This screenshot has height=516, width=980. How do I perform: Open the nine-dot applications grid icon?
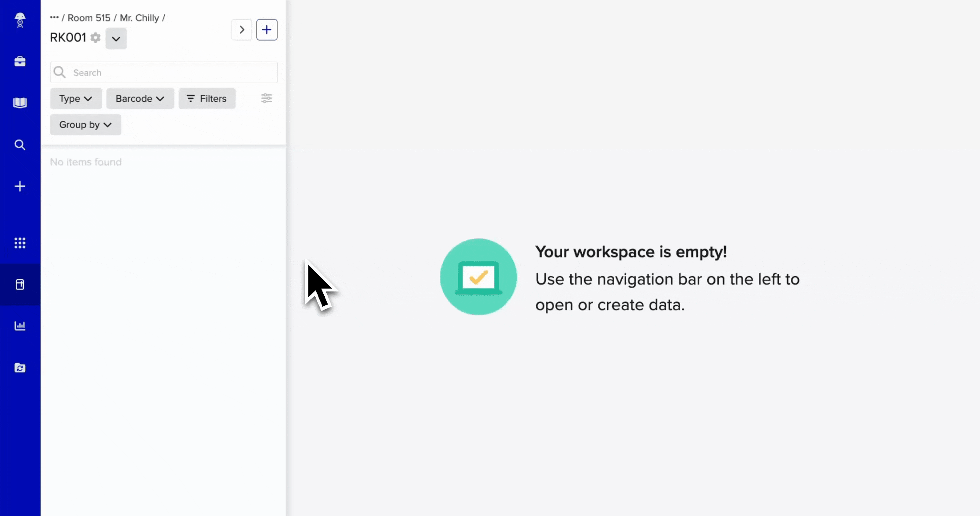20,243
